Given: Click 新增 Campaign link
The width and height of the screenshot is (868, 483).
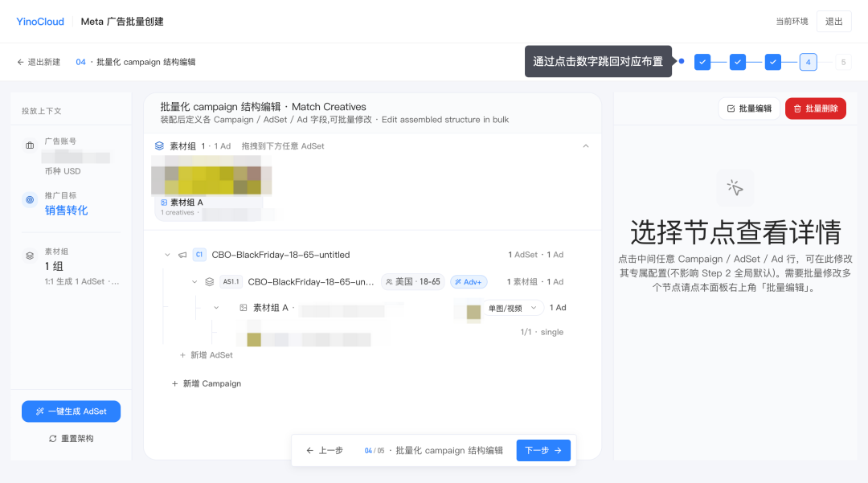Looking at the screenshot, I should click(x=207, y=383).
